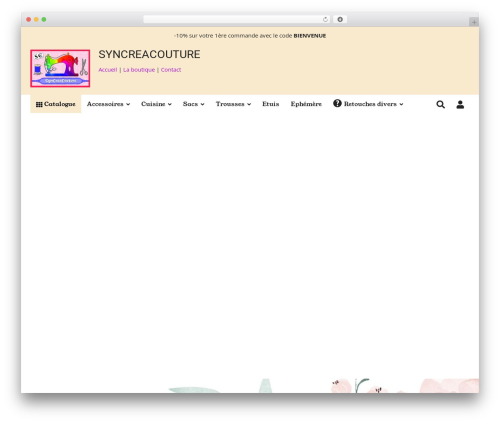Select the Trousses menu label
Screen dimensions: 500x423
[230, 104]
